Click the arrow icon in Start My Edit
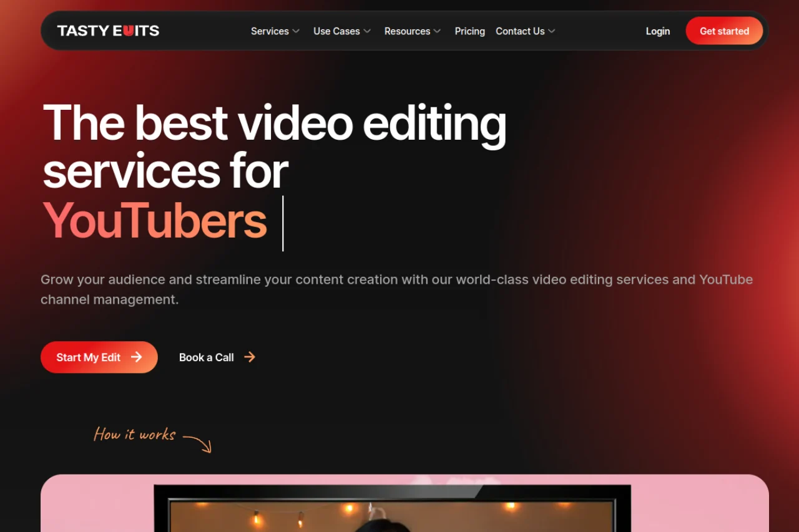This screenshot has height=532, width=799. [x=137, y=357]
